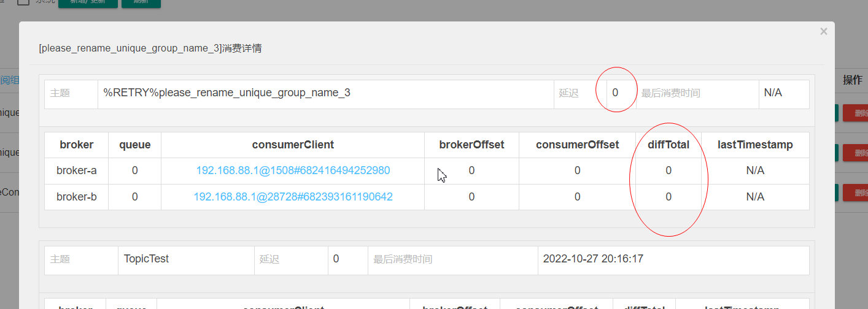Close the consumption detail dialog
The width and height of the screenshot is (868, 309).
pos(823,32)
